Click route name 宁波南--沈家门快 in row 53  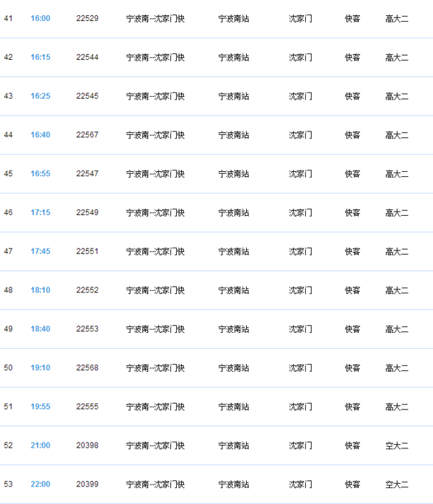tap(155, 485)
